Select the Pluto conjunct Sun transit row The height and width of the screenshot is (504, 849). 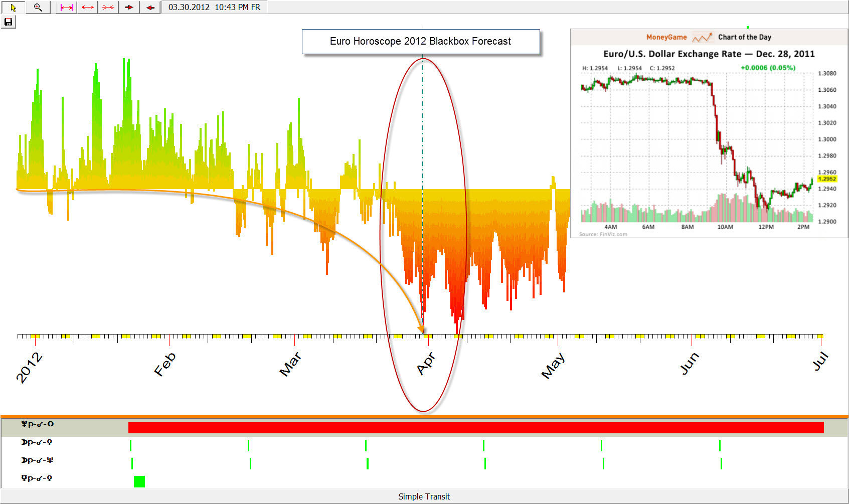click(x=38, y=424)
